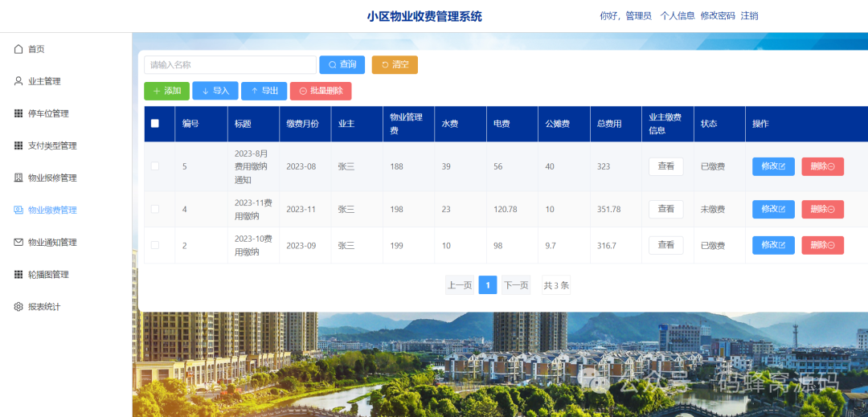Click the 导出 export button
This screenshot has width=868, height=417.
[x=264, y=91]
